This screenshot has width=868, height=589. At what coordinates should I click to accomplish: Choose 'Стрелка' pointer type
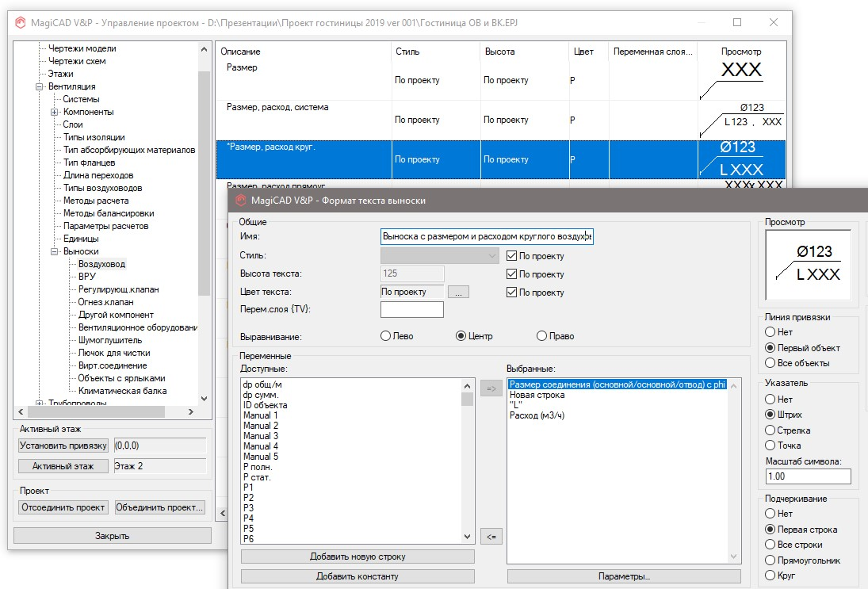770,430
